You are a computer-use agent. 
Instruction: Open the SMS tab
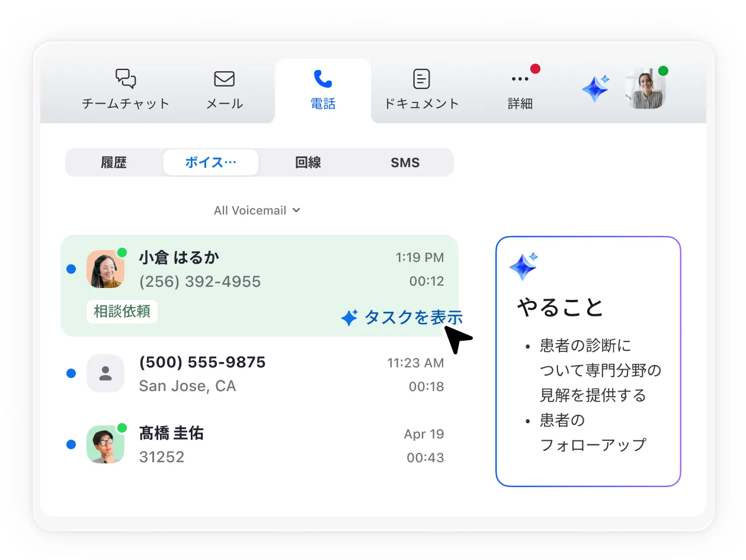[x=405, y=162]
